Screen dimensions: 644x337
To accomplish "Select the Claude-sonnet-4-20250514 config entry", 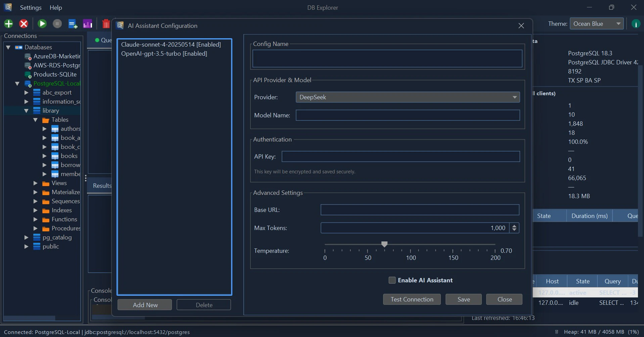I will click(x=171, y=44).
